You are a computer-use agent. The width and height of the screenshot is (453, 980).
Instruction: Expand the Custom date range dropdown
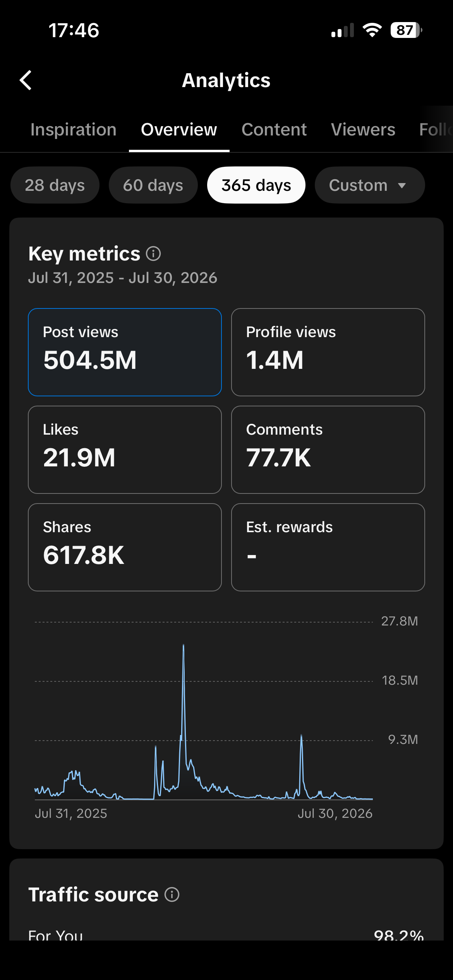[370, 185]
